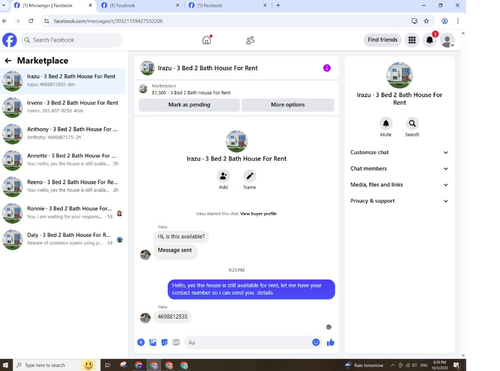The width and height of the screenshot is (500, 371).
Task: Send a thumbs up like
Action: click(330, 342)
